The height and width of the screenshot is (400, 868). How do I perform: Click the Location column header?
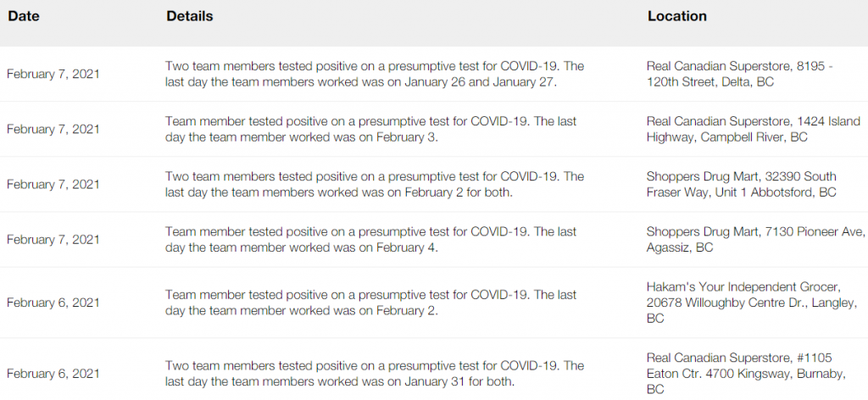coord(677,17)
